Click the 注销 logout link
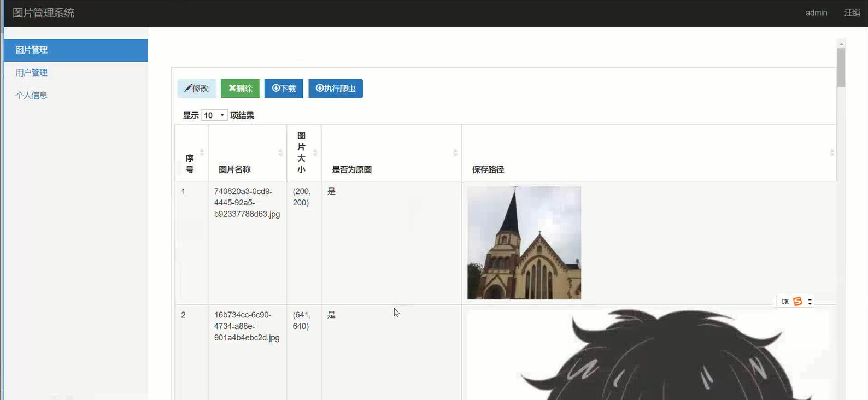The width and height of the screenshot is (868, 400). (x=852, y=13)
